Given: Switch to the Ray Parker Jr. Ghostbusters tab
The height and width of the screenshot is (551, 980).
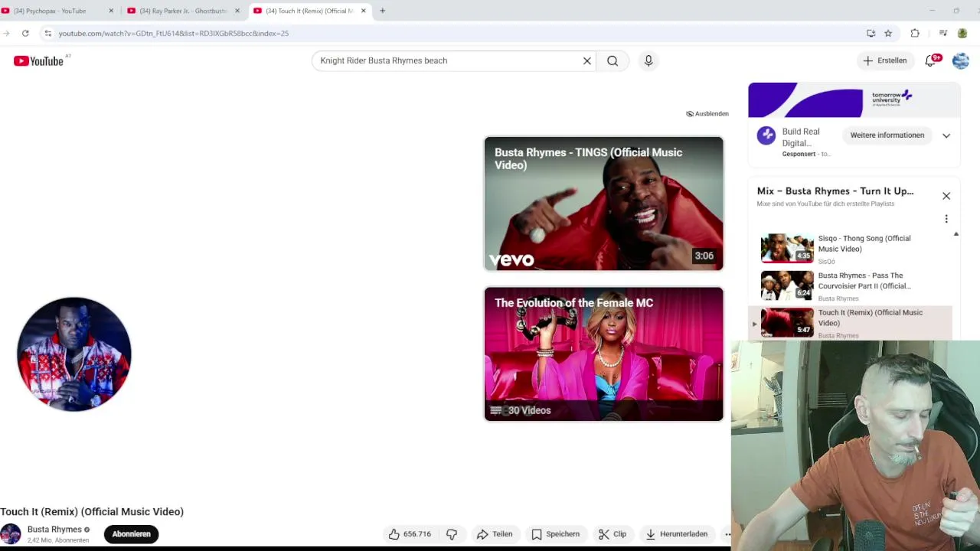Looking at the screenshot, I should click(185, 11).
